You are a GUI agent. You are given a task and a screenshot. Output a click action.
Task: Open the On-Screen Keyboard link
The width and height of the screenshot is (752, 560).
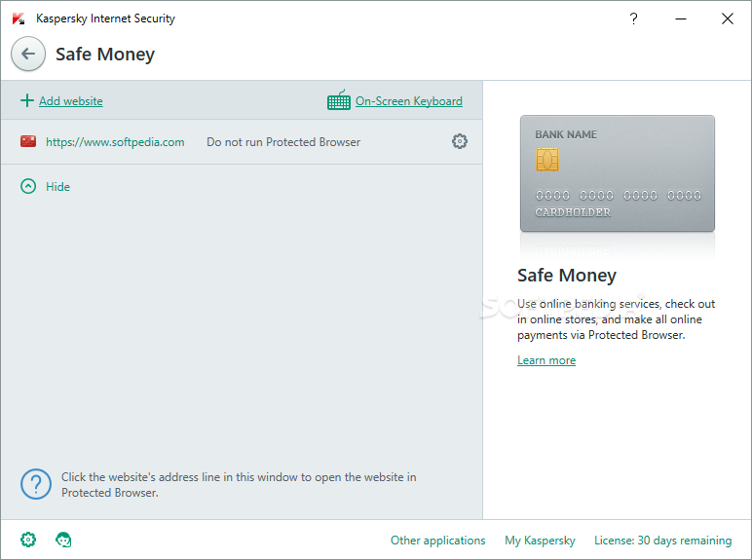(408, 101)
